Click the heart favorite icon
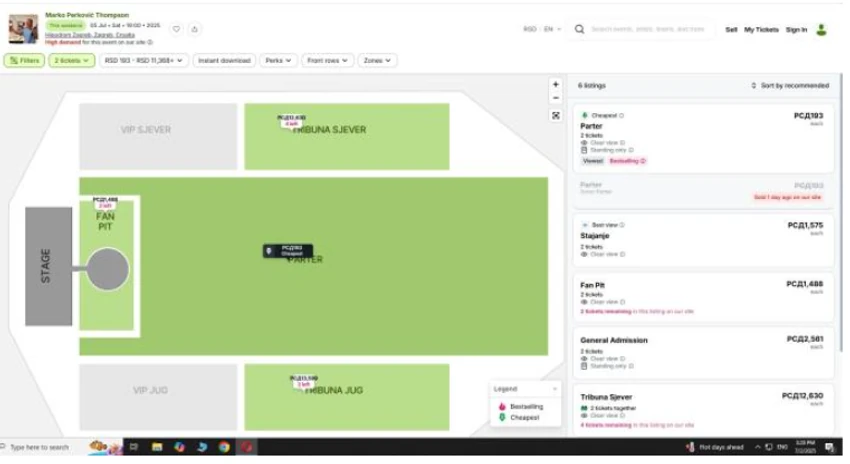This screenshot has width=850, height=464. (x=176, y=29)
